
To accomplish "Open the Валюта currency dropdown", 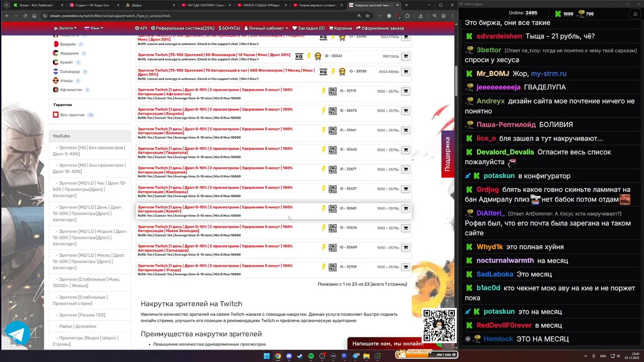I will pyautogui.click(x=65, y=28).
